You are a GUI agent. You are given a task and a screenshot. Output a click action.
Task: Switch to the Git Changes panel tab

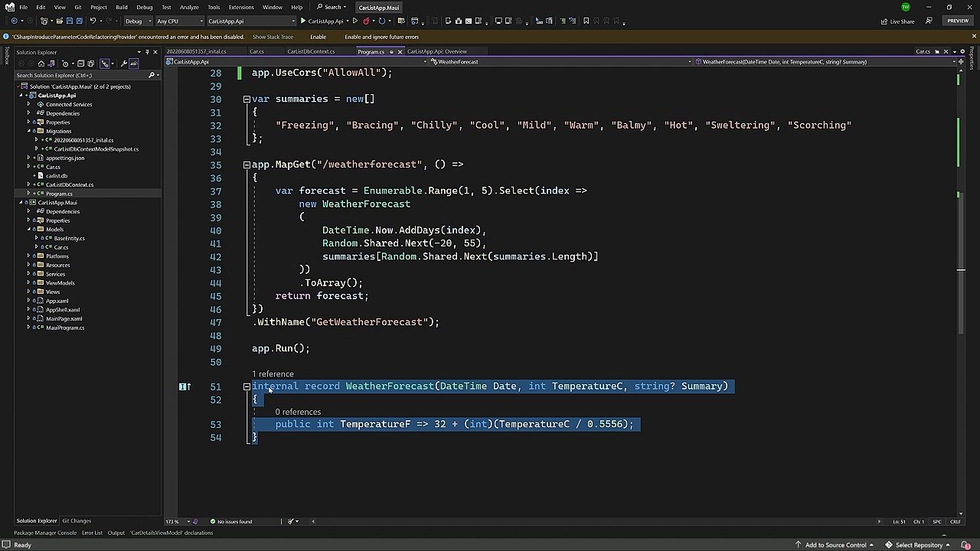coord(77,521)
